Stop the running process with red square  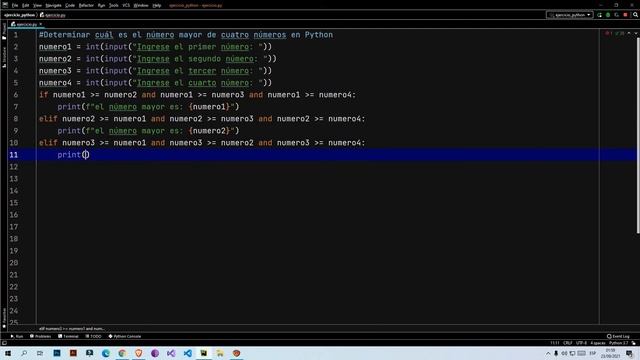[x=625, y=15]
